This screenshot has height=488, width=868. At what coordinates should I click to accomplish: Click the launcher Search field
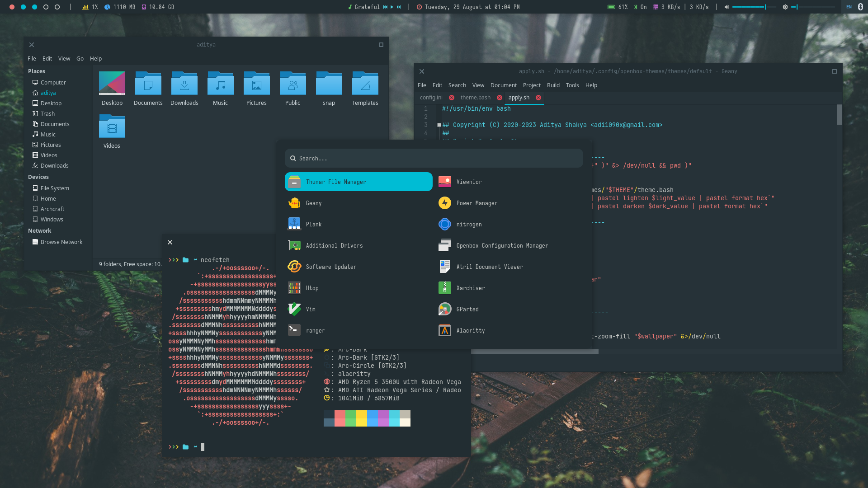coord(434,159)
